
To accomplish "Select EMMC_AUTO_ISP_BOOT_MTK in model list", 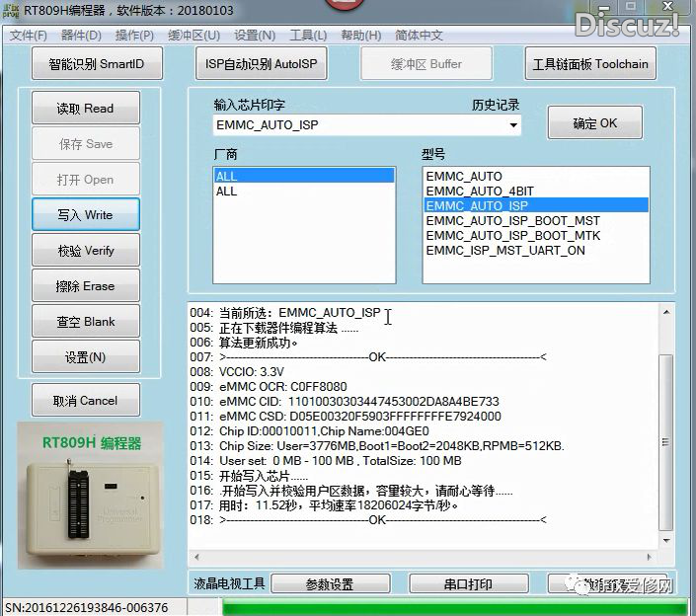I will (512, 236).
